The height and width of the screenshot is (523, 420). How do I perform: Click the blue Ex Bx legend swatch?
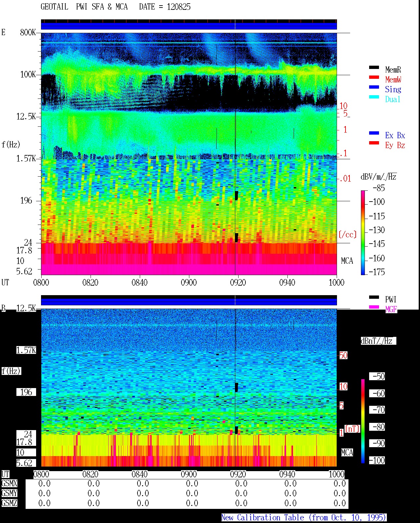[374, 133]
